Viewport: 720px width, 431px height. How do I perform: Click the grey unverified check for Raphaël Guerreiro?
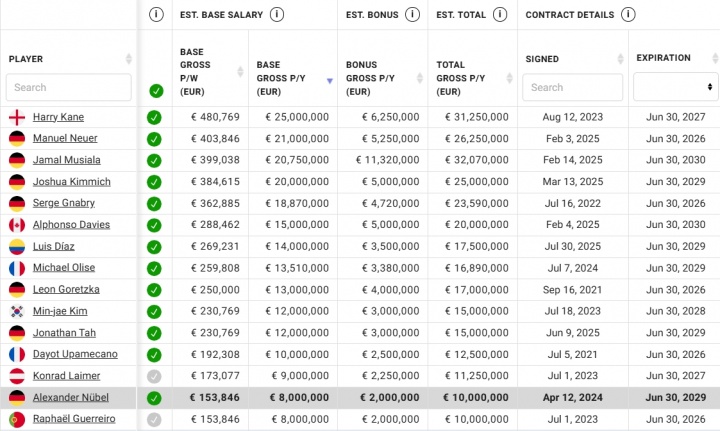tap(154, 420)
